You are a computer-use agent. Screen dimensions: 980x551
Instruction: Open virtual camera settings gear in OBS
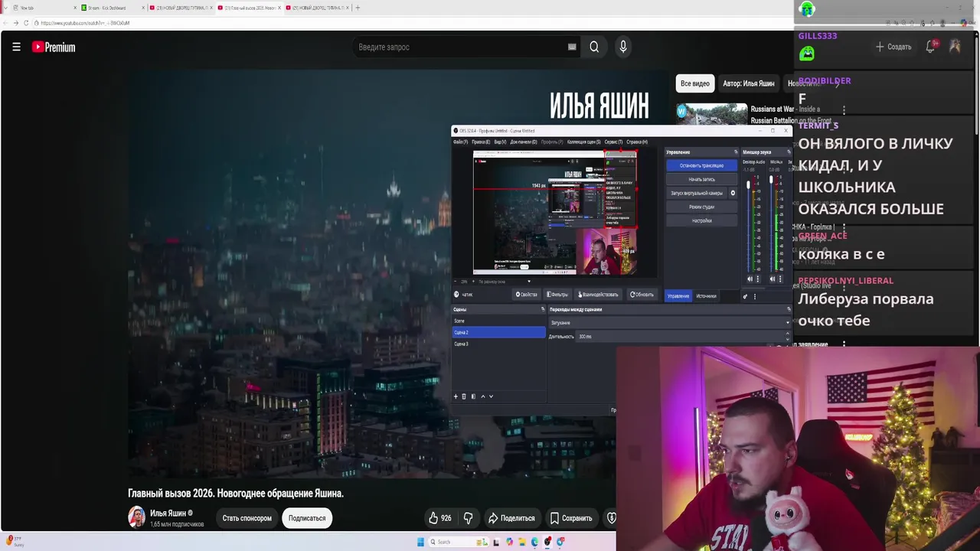733,193
